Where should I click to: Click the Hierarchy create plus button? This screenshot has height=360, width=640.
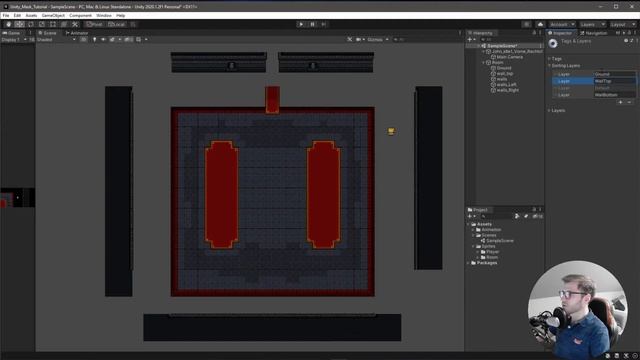coord(470,40)
